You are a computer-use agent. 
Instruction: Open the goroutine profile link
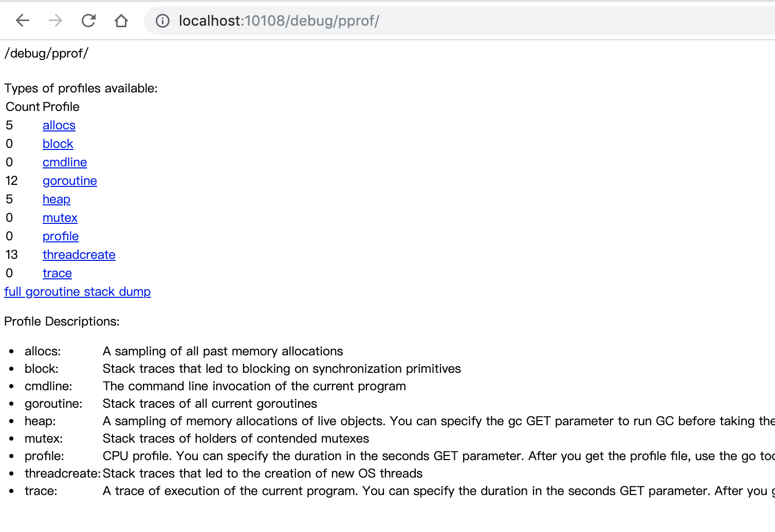point(70,181)
